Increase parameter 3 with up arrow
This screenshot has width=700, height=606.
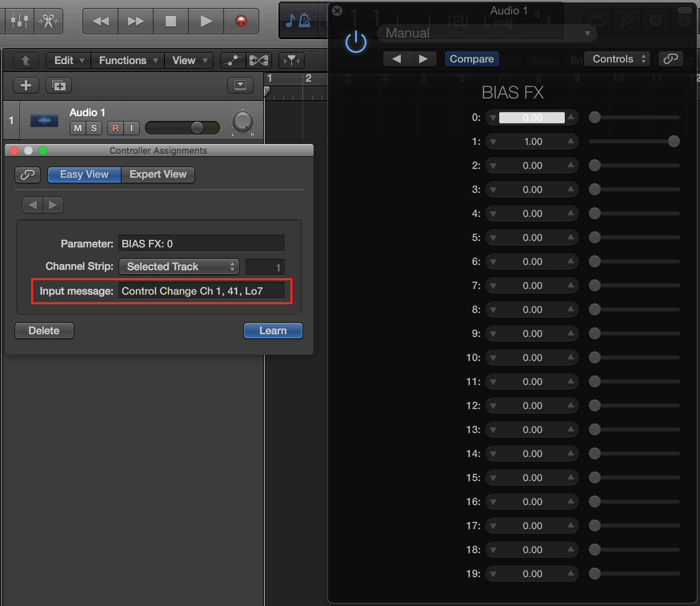click(x=571, y=189)
